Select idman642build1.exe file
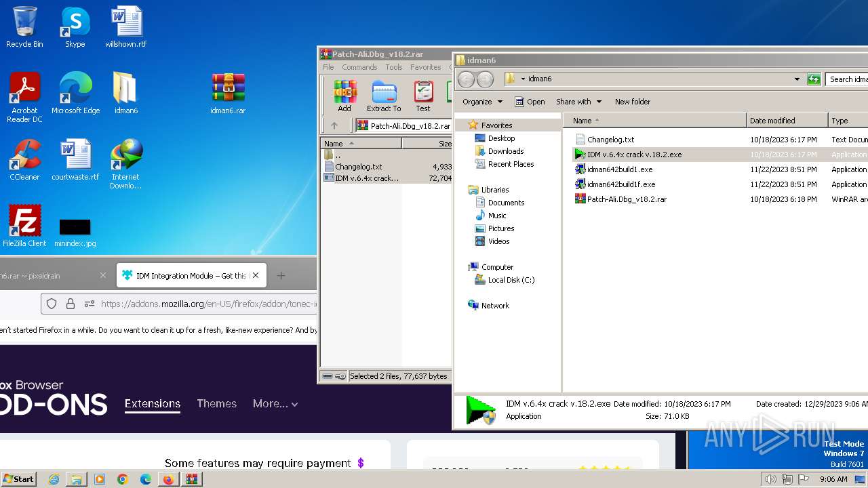The height and width of the screenshot is (488, 868). coord(620,169)
